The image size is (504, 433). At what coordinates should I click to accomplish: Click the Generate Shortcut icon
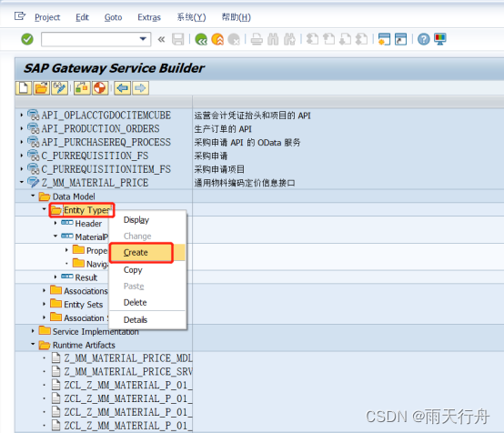(400, 39)
